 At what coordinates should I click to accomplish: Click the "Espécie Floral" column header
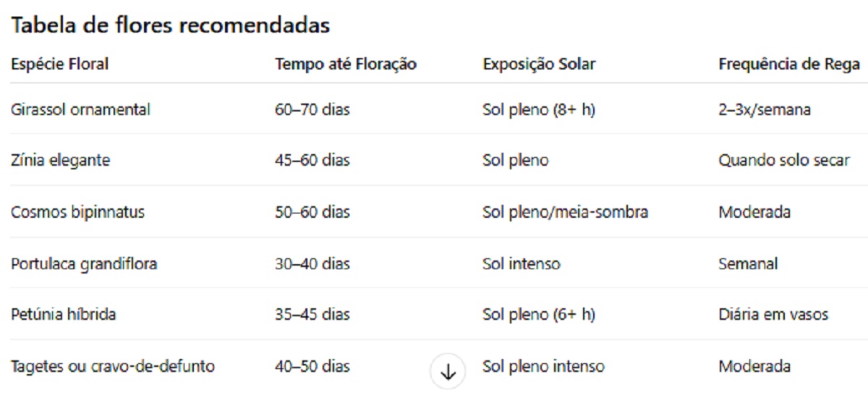(x=59, y=64)
